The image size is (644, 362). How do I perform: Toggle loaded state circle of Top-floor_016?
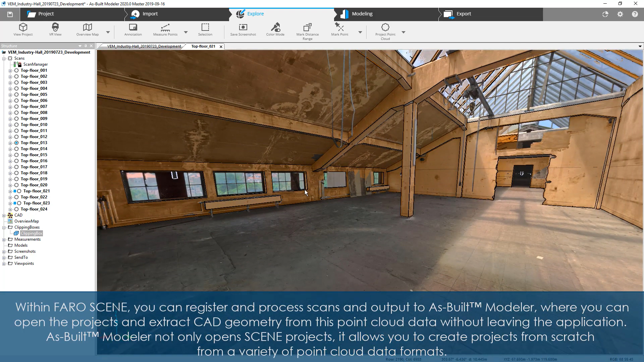tap(16, 161)
